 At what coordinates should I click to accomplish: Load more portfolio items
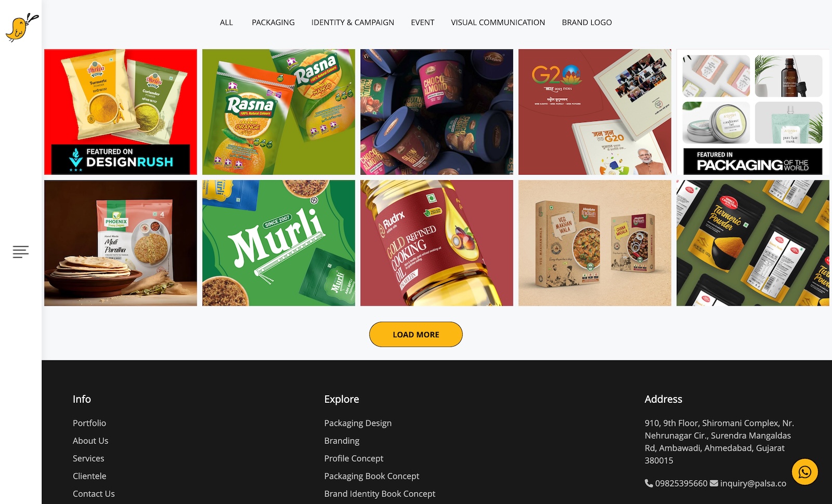click(x=416, y=335)
